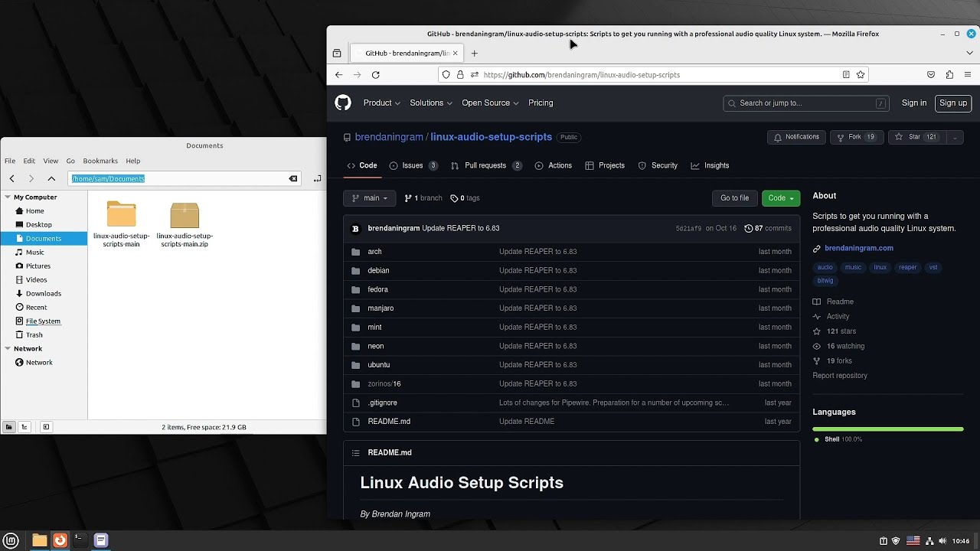
Task: View the 1 branch link
Action: [x=423, y=198]
